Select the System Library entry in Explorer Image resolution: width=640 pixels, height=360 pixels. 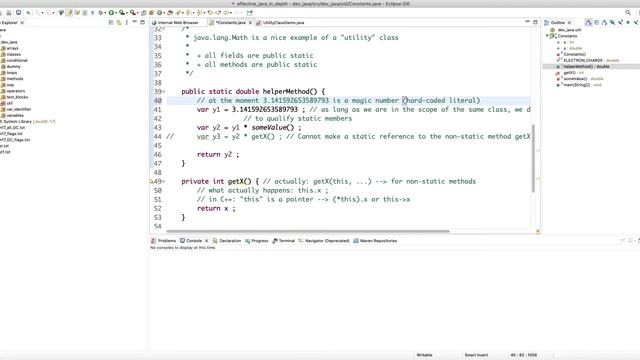pos(28,122)
